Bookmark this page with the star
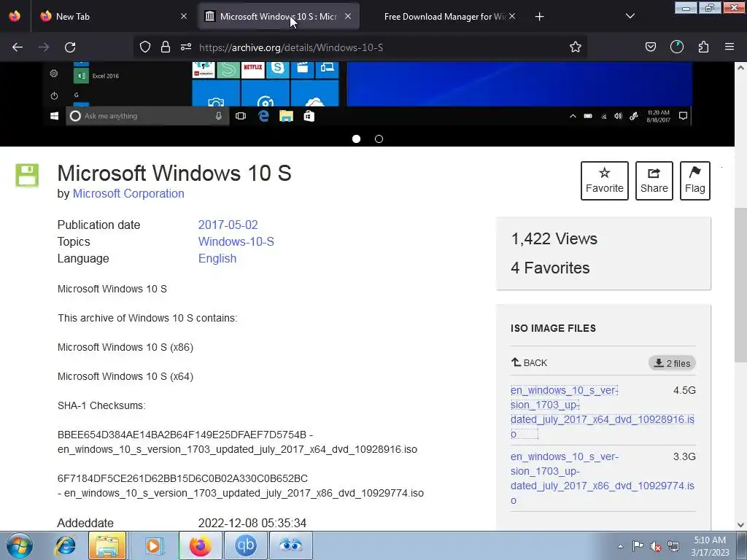The height and width of the screenshot is (560, 747). (x=576, y=47)
